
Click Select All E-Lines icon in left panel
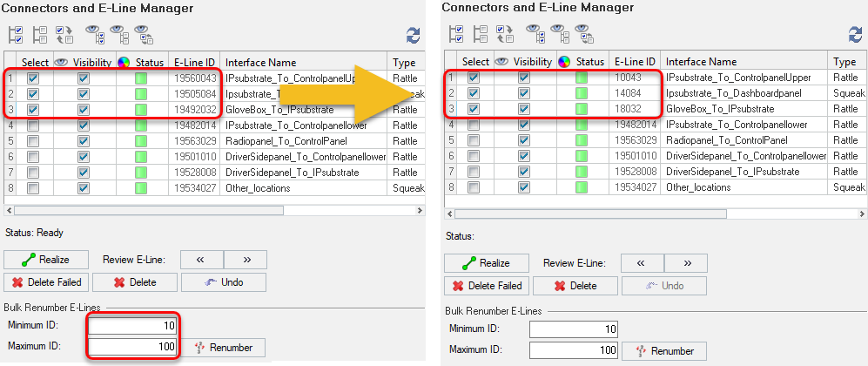click(16, 35)
